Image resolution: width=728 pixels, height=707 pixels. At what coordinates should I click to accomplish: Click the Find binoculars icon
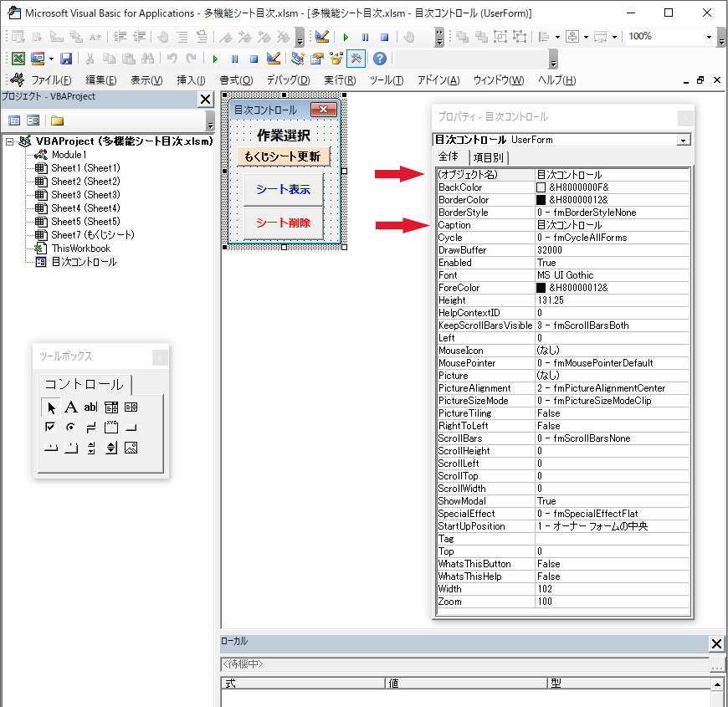tap(147, 59)
